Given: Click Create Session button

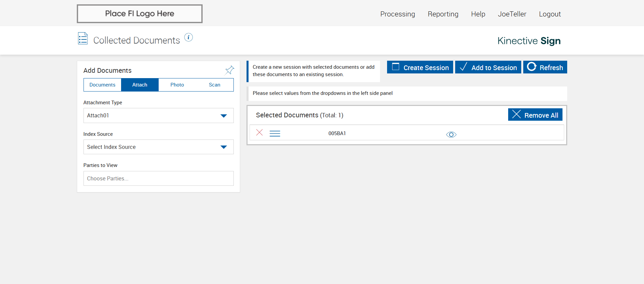Looking at the screenshot, I should click(x=420, y=67).
